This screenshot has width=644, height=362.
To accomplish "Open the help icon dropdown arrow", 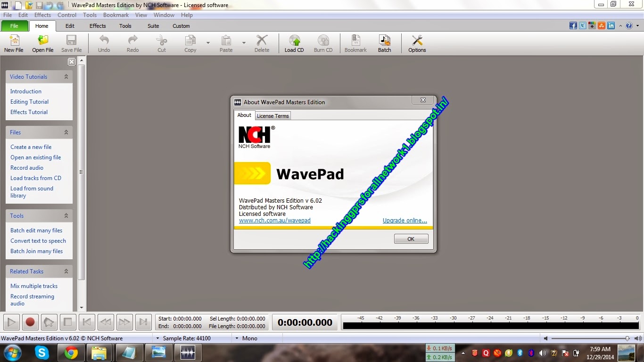I will [637, 26].
